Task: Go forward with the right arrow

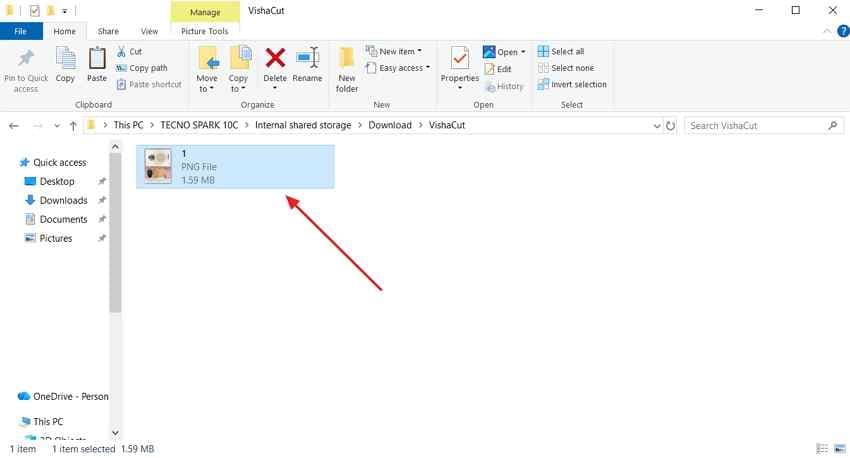Action: [x=37, y=126]
